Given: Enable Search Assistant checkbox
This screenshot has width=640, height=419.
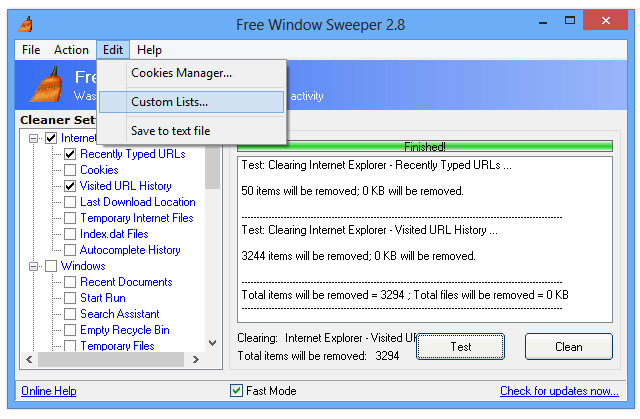Looking at the screenshot, I should point(70,314).
